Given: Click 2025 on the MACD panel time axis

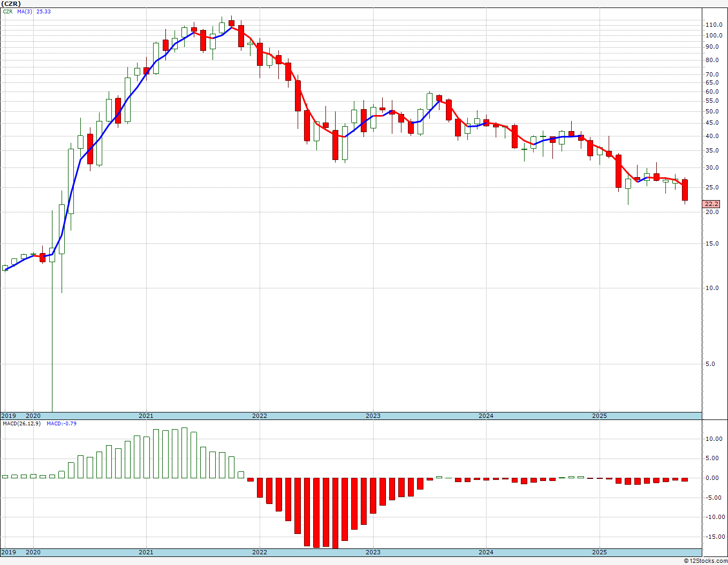Looking at the screenshot, I should coord(600,552).
